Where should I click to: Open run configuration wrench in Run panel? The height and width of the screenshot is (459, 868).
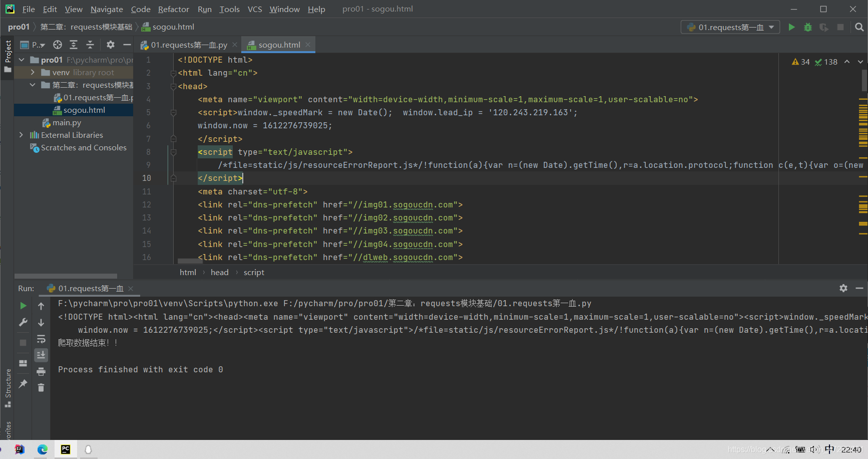tap(23, 322)
